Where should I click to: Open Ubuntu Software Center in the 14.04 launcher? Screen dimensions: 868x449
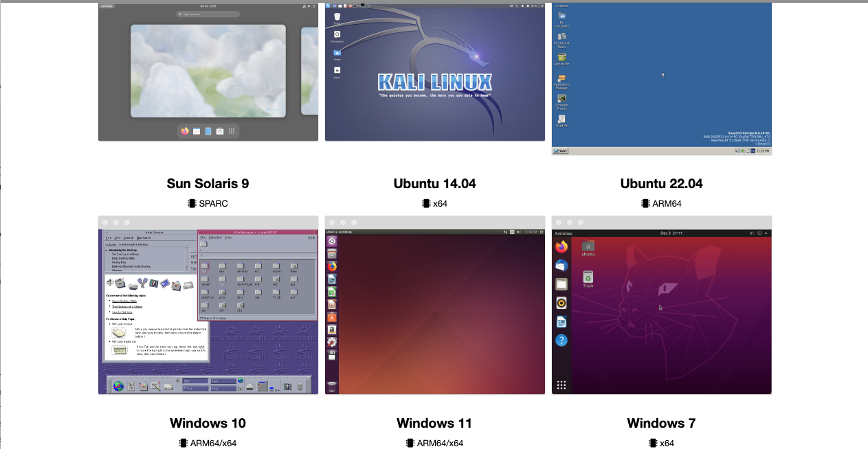[332, 317]
